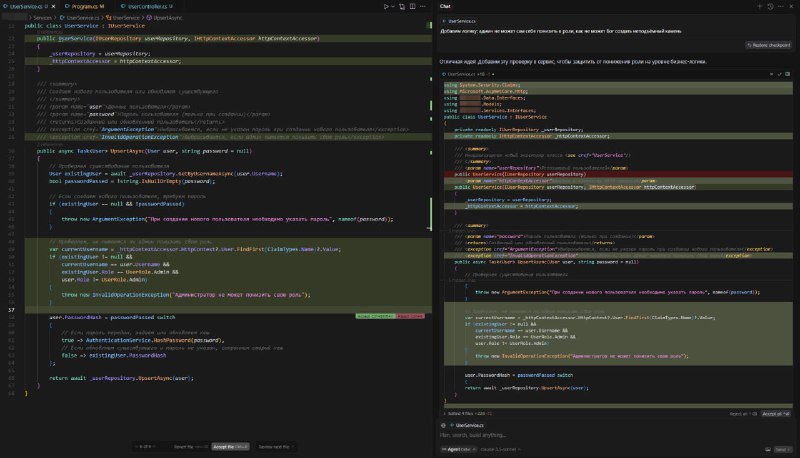This screenshot has height=458, width=800.
Task: Open chat panel more options ellipsis
Action: (x=781, y=7)
